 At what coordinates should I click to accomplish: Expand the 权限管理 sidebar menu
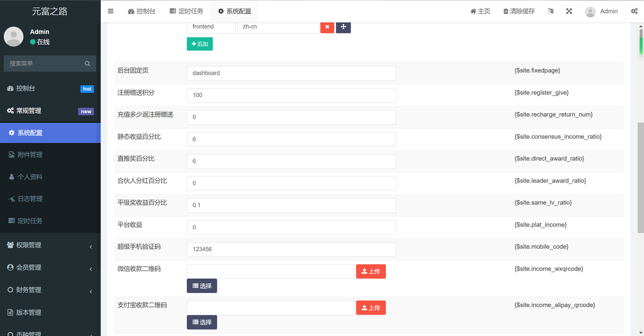point(50,245)
